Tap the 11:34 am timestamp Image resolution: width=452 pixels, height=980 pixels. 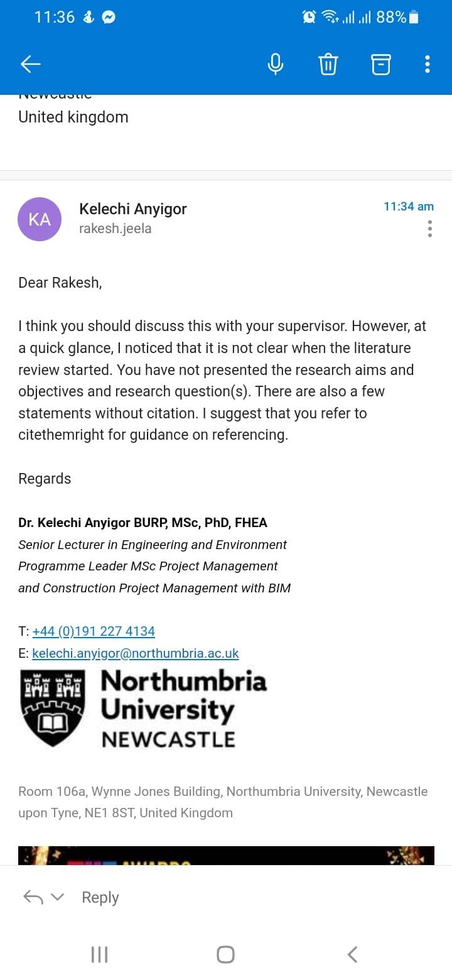click(x=409, y=206)
